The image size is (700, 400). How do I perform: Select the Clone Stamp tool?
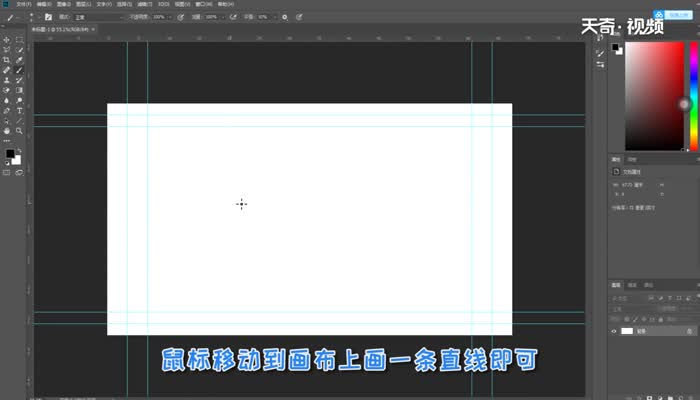click(x=6, y=80)
